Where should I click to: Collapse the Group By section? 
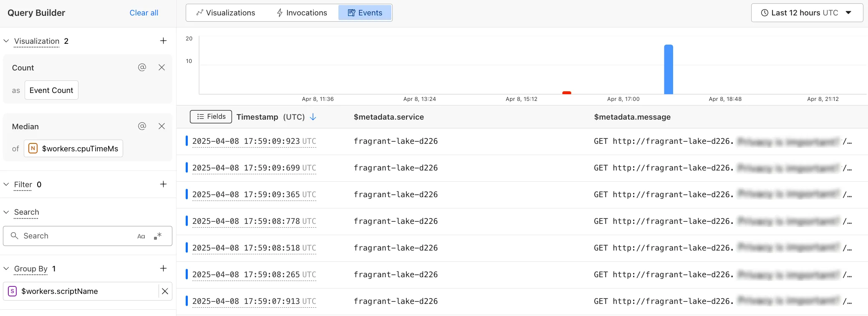click(x=6, y=269)
